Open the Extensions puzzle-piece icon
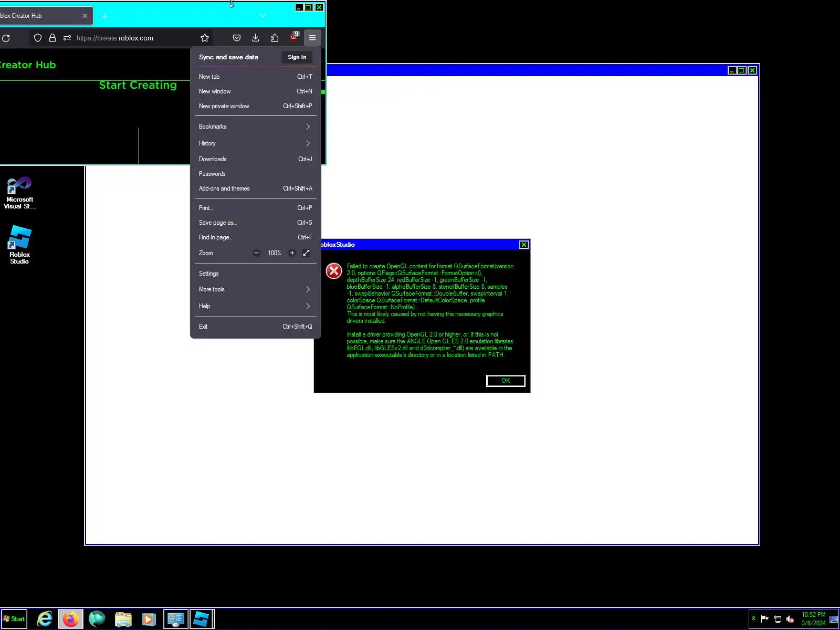Screen dimensions: 840x630 275,38
